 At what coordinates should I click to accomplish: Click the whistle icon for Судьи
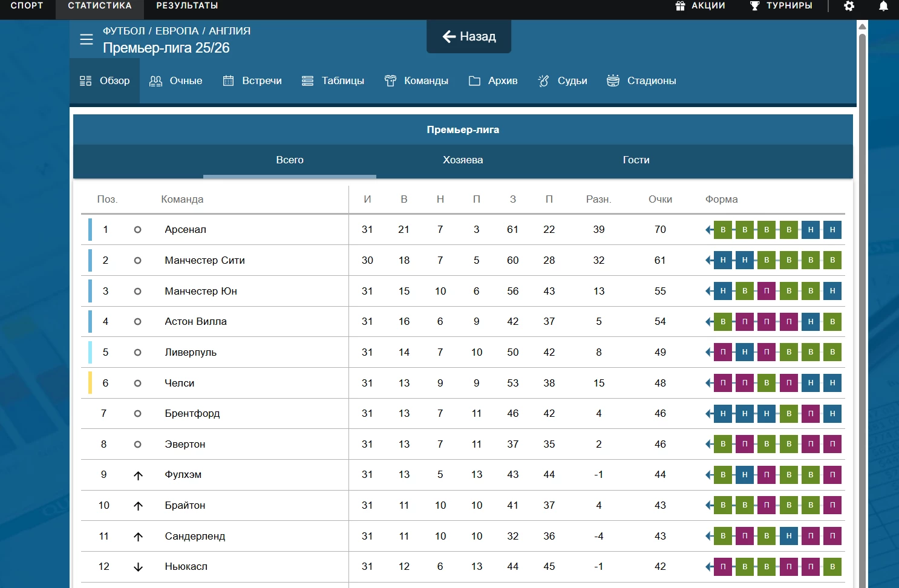(x=543, y=81)
